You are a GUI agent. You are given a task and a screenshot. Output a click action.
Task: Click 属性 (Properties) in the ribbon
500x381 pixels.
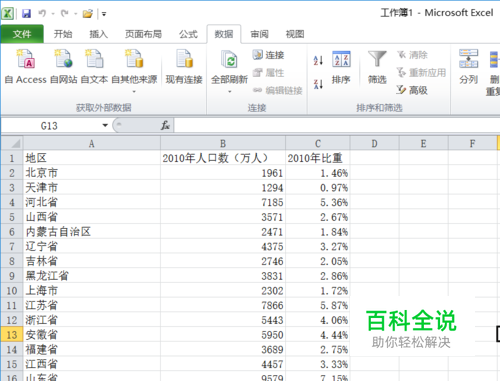(268, 72)
